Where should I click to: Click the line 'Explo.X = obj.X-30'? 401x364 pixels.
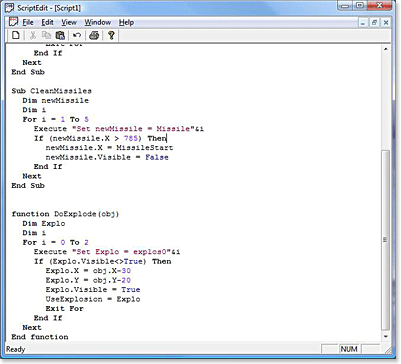pyautogui.click(x=88, y=271)
